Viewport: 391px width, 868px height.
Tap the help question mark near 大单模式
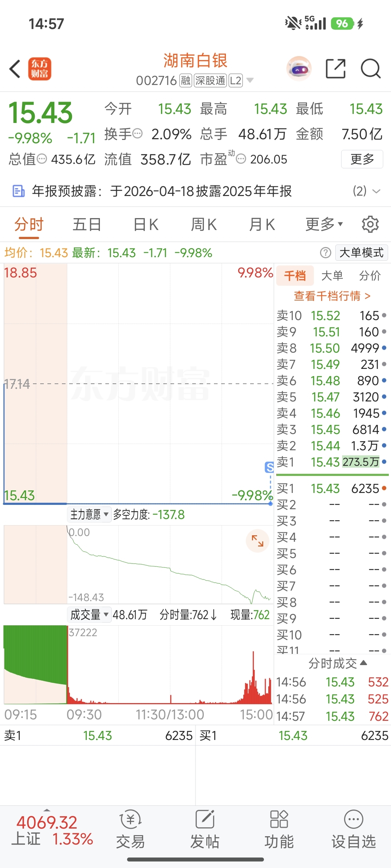coord(325,253)
